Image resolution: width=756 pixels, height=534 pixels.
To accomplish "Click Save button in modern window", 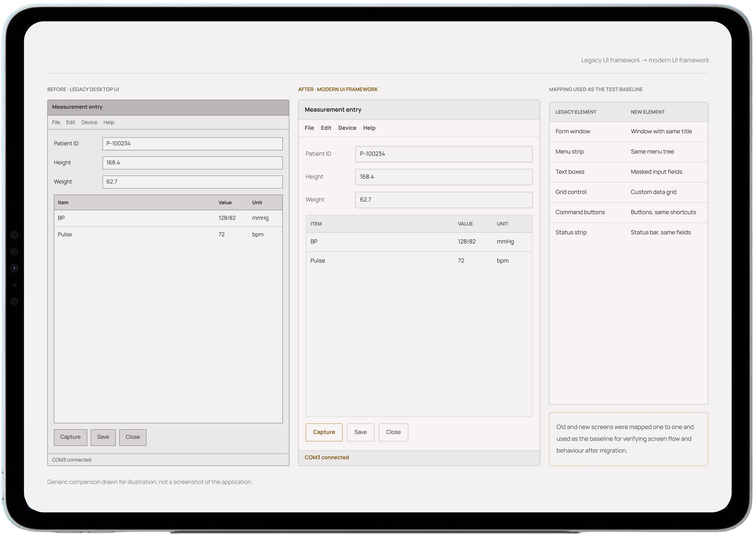I will coord(361,432).
